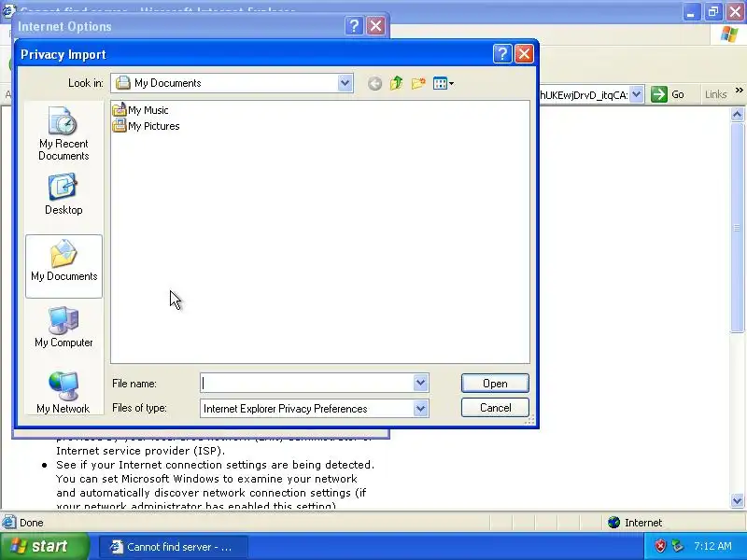Click the browser vertical scrollbar thumb

click(x=737, y=228)
